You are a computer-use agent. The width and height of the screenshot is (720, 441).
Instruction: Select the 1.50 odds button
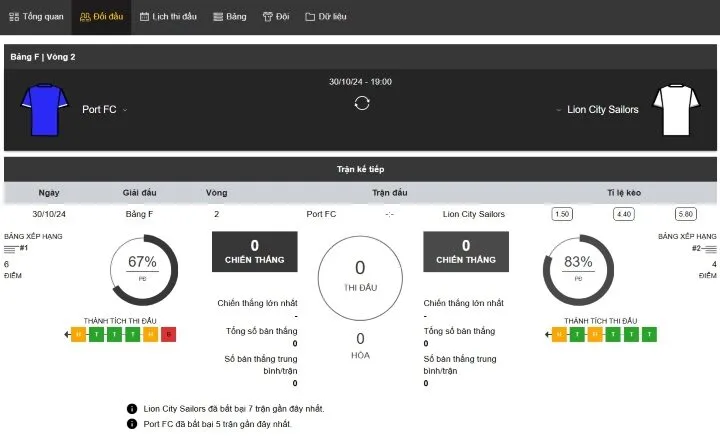pos(562,214)
